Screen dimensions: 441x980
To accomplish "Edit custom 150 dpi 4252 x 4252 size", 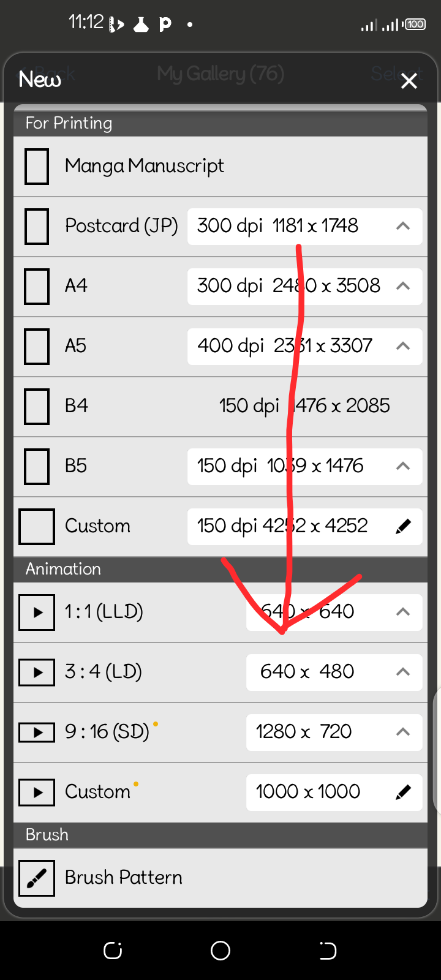I will (x=402, y=526).
